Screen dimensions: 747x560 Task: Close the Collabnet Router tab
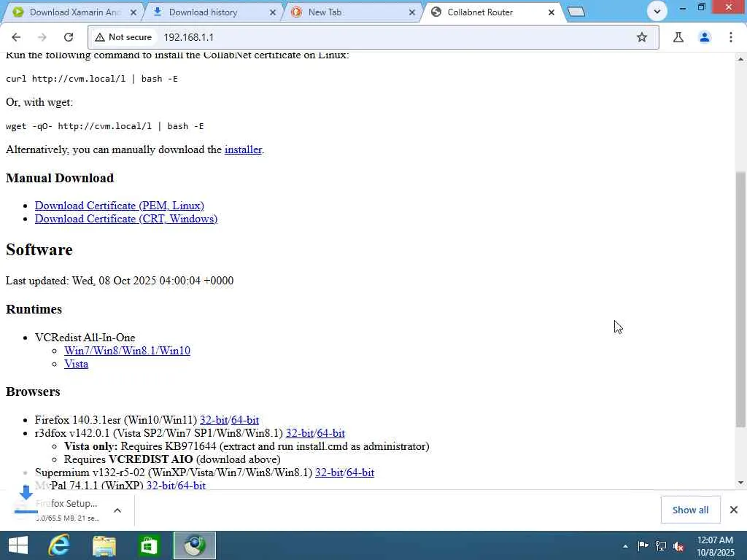(551, 12)
